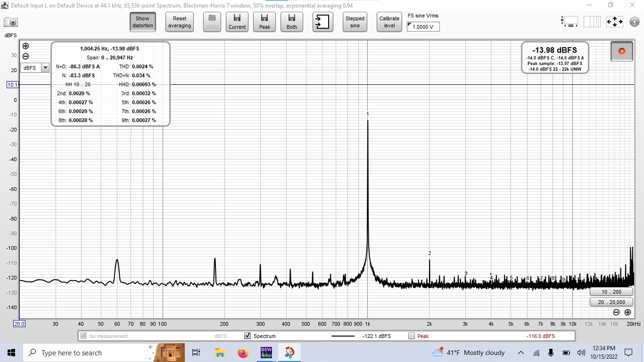The image size is (644, 362).
Task: Set the frequency range to 20 .. 20,000
Action: click(611, 302)
